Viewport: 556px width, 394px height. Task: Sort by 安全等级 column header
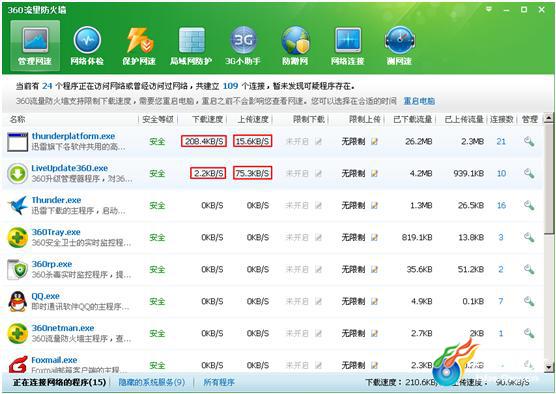pyautogui.click(x=158, y=120)
